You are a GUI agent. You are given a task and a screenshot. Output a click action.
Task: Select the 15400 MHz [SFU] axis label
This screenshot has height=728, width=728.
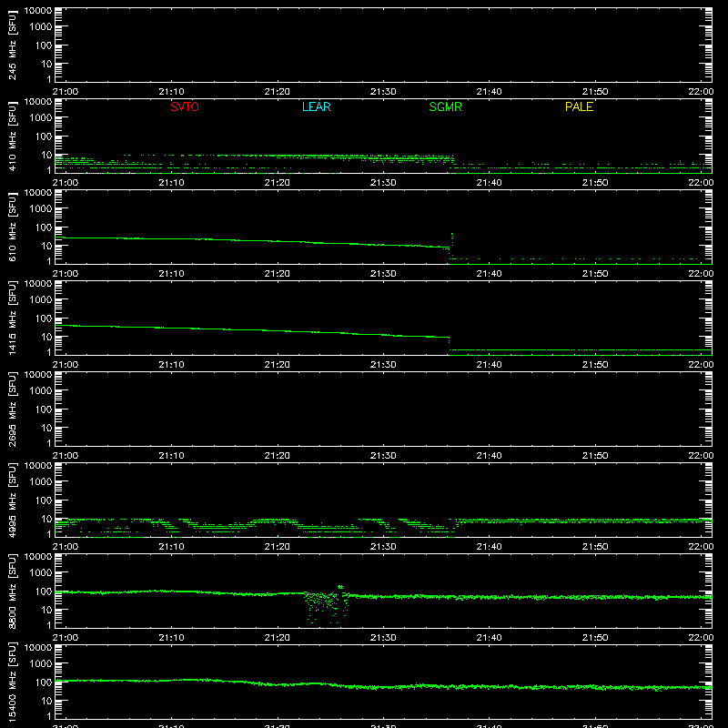coord(12,682)
